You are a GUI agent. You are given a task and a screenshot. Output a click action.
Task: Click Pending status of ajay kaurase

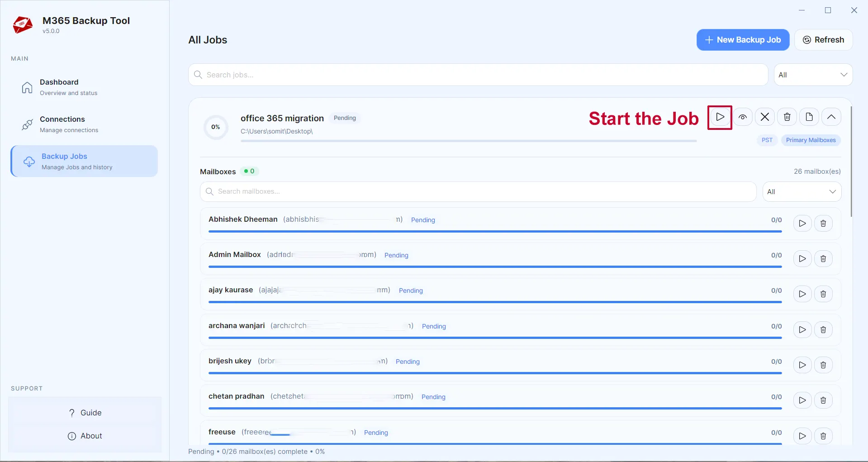(411, 291)
